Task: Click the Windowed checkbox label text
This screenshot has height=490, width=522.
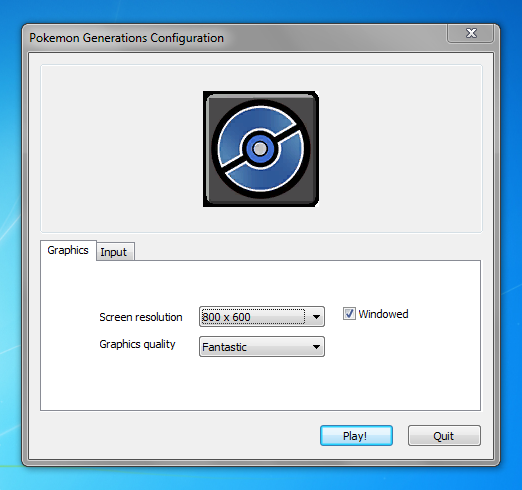Action: pyautogui.click(x=383, y=314)
